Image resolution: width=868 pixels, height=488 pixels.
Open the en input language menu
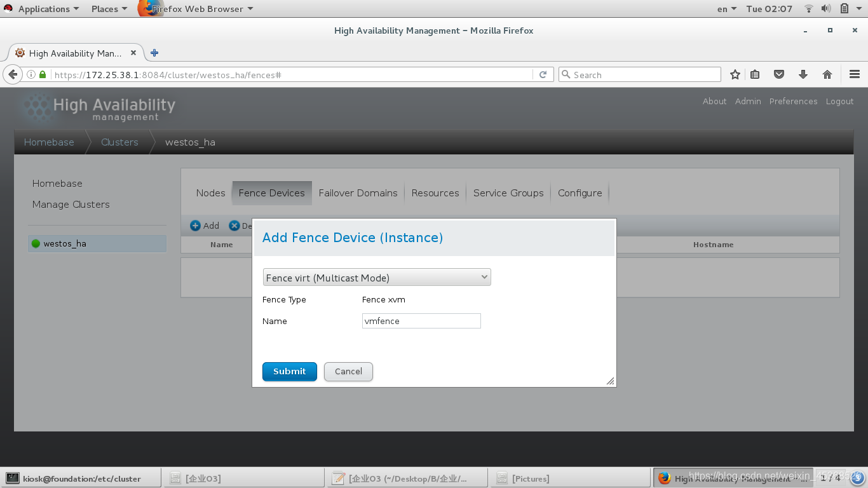pyautogui.click(x=726, y=9)
